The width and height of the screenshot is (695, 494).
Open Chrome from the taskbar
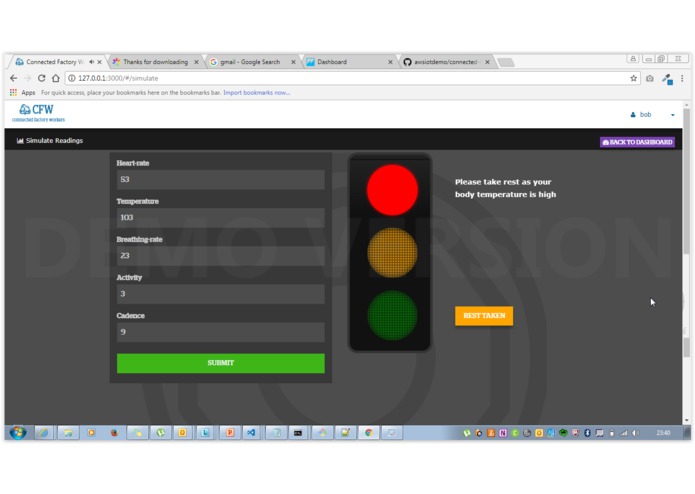(368, 433)
